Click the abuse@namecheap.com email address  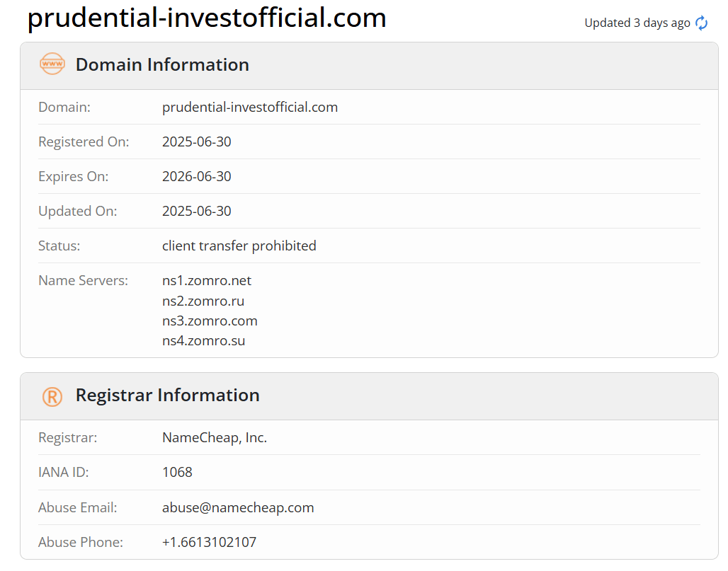click(x=238, y=507)
